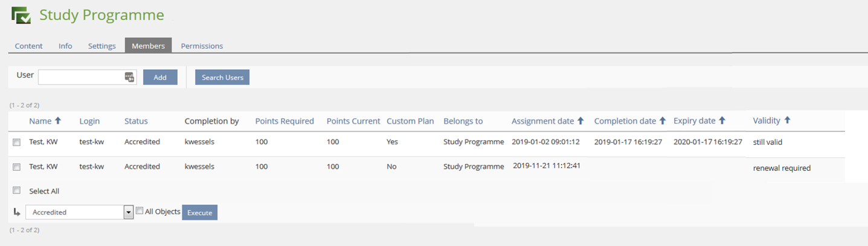The width and height of the screenshot is (868, 246).
Task: Open the Permissions tab
Action: click(202, 46)
